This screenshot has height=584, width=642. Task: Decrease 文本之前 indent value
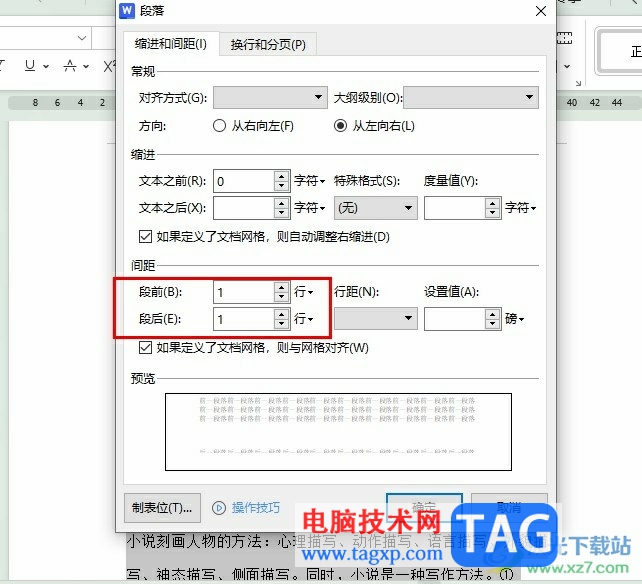281,186
